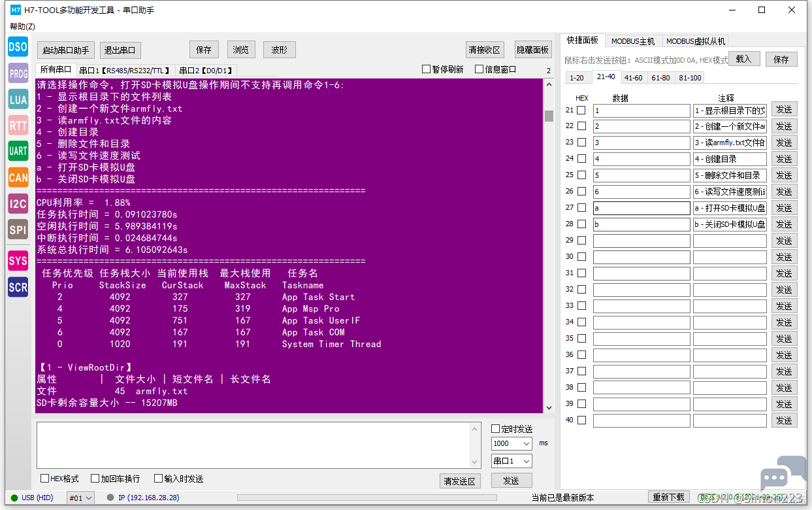This screenshot has height=510, width=812.
Task: Open the SPI tool
Action: [18, 229]
